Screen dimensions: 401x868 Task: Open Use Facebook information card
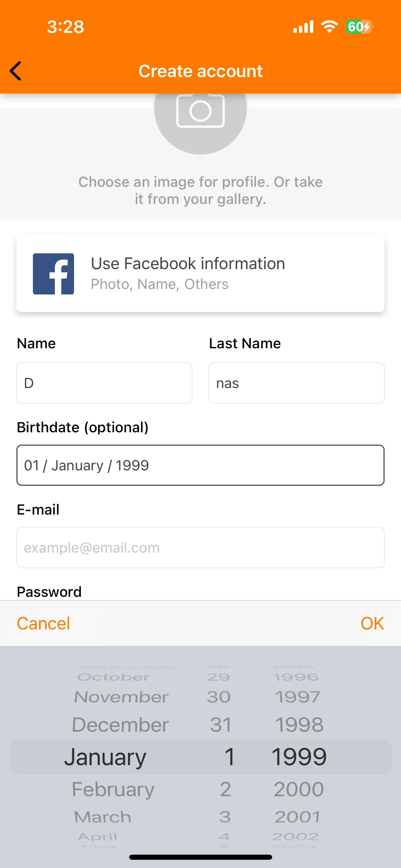[x=200, y=274]
